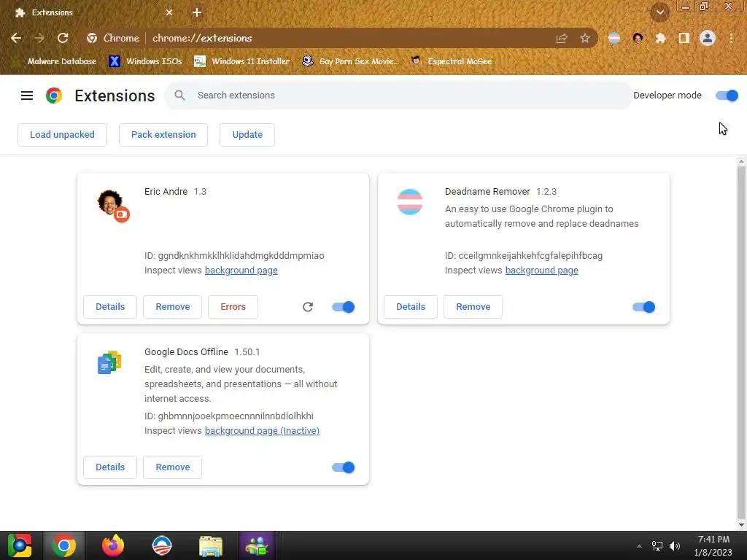Close the Extensions tab
This screenshot has width=747, height=560.
pyautogui.click(x=169, y=12)
